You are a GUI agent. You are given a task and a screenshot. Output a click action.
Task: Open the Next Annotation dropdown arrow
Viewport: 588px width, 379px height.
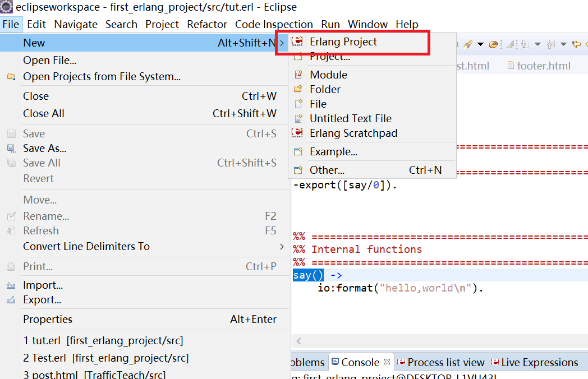(538, 45)
